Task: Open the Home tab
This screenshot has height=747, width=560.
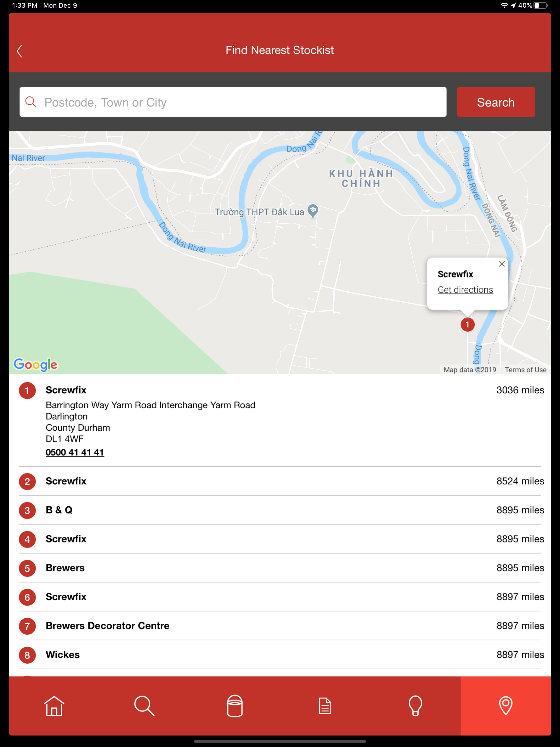Action: pos(54,706)
